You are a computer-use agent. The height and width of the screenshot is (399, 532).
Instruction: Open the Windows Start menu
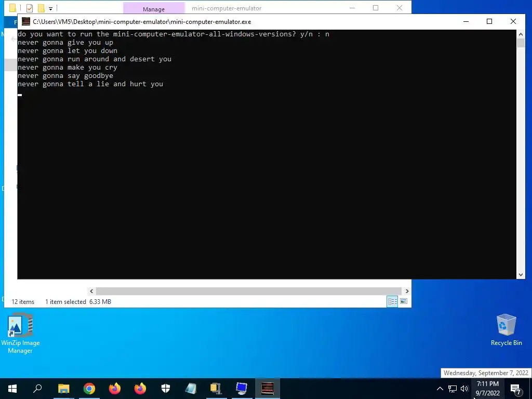point(12,389)
